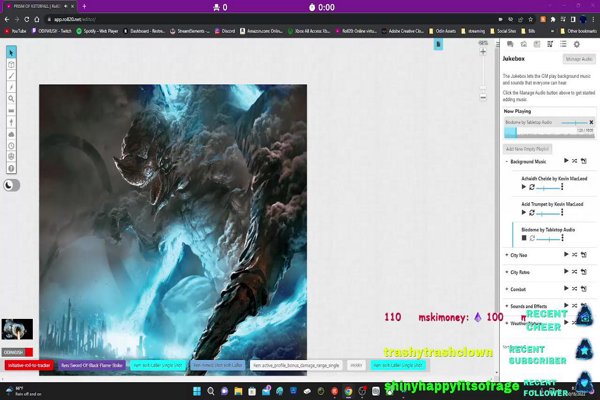This screenshot has width=600, height=400.
Task: Adjust the Now Playing Biodome volume slider
Action: click(x=574, y=122)
